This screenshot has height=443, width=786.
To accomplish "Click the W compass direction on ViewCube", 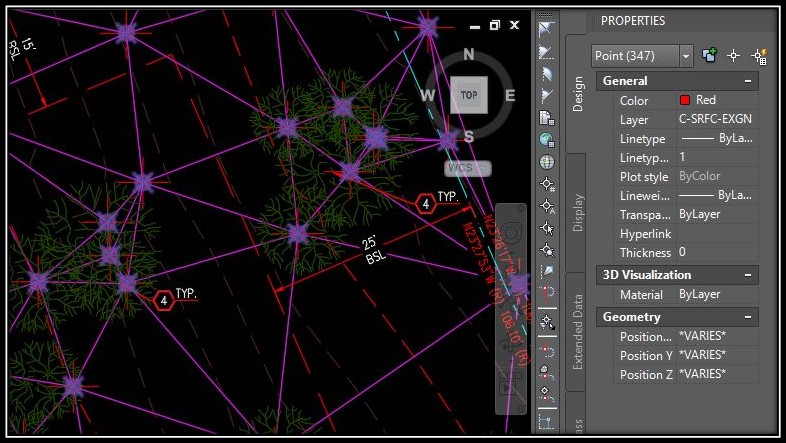I will [428, 95].
